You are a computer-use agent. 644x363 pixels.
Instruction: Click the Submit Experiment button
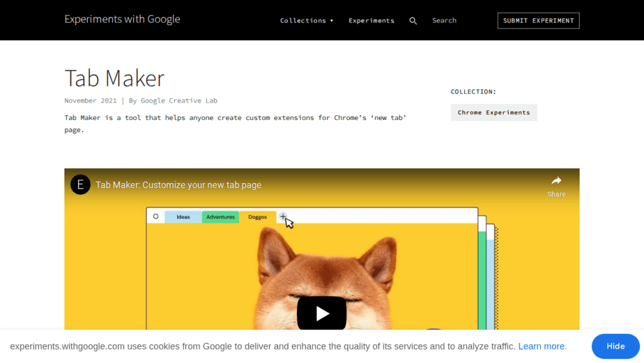click(538, 21)
